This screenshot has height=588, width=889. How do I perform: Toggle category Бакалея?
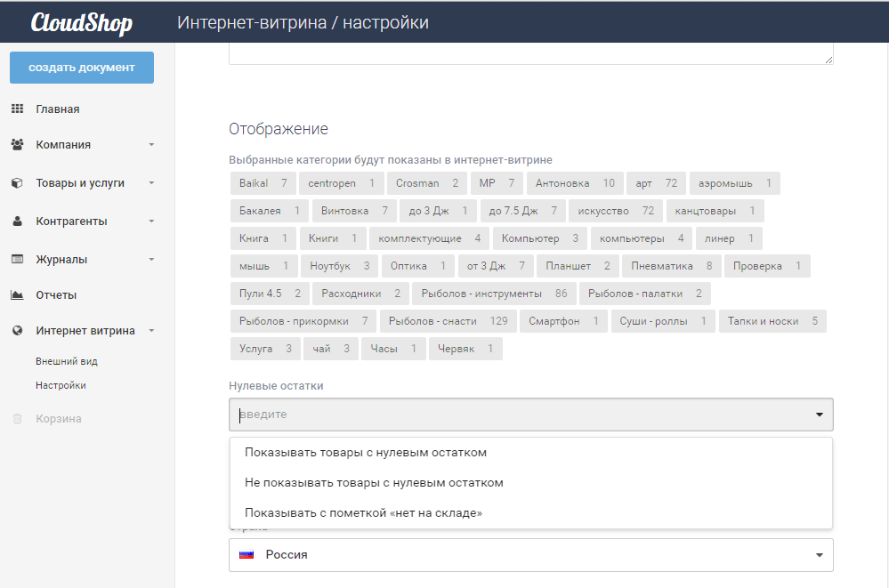[270, 211]
